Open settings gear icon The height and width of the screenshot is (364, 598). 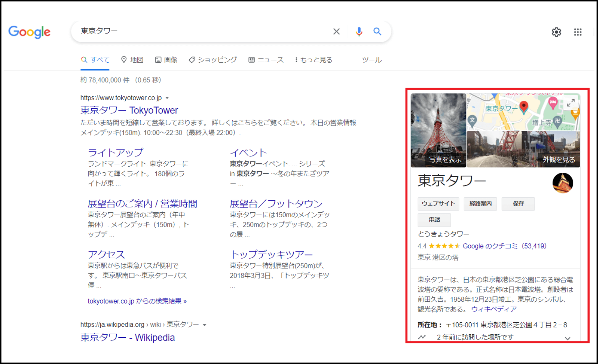pyautogui.click(x=556, y=32)
